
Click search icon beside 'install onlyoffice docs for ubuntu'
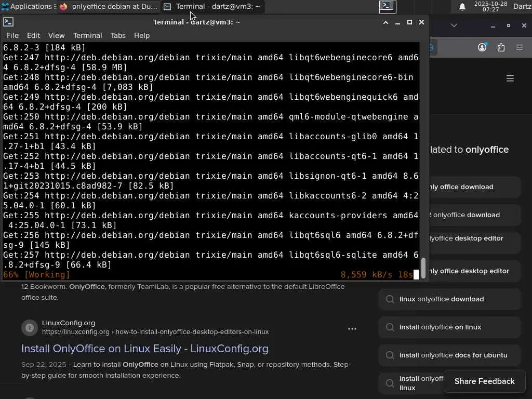390,355
